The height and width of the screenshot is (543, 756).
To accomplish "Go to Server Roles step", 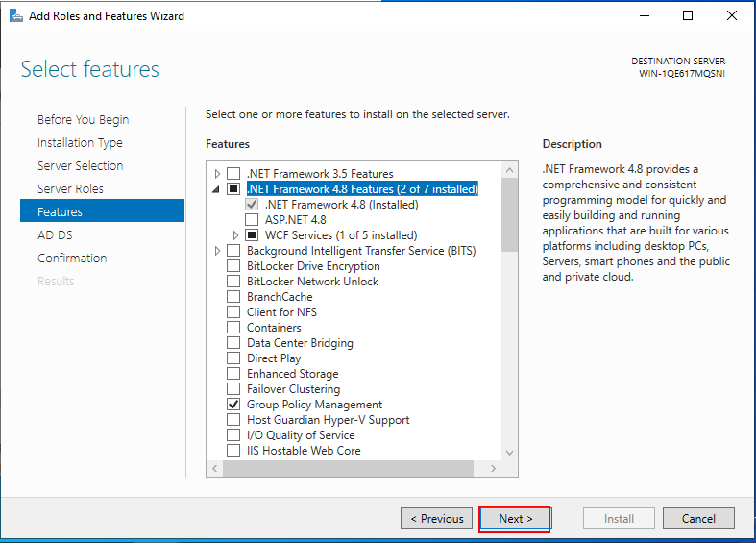I will 70,188.
